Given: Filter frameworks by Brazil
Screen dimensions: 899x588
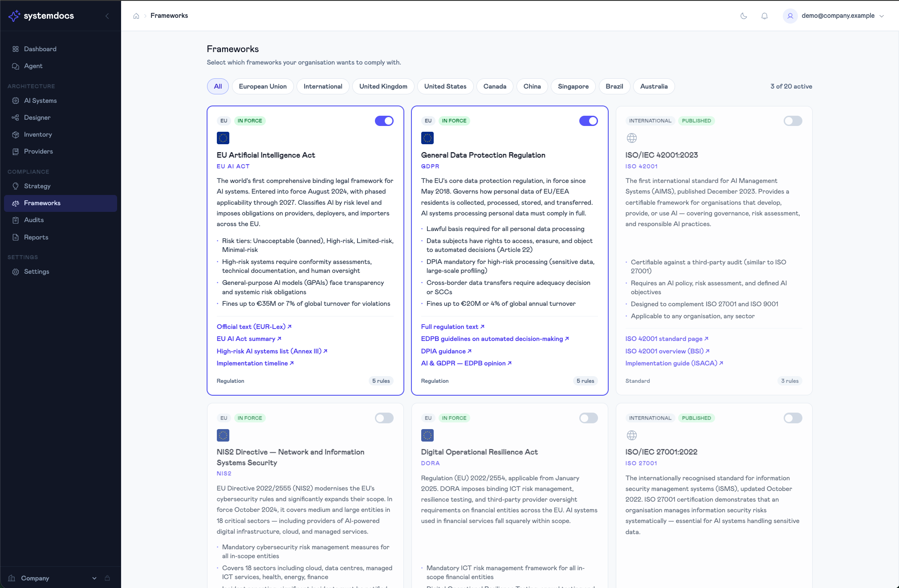Looking at the screenshot, I should click(614, 86).
